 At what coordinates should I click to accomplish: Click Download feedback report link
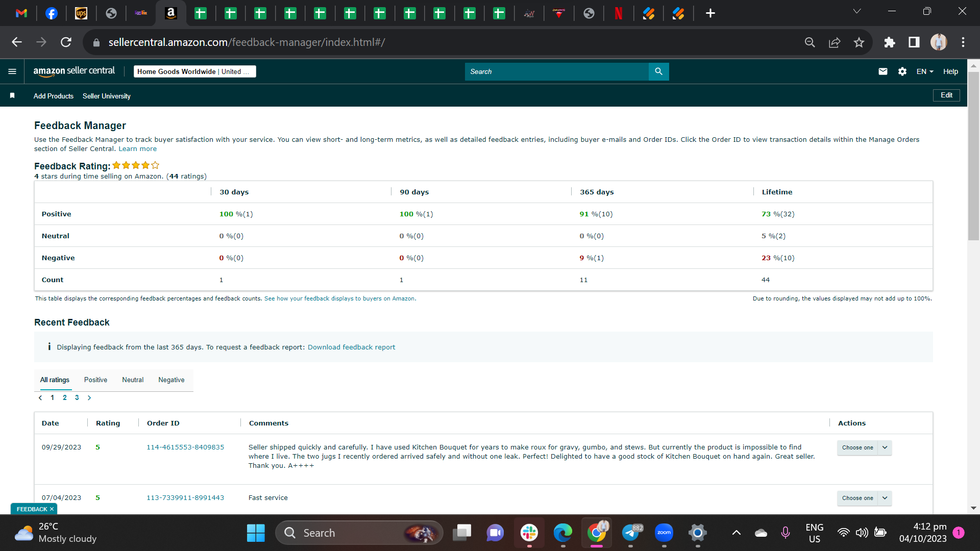point(351,347)
